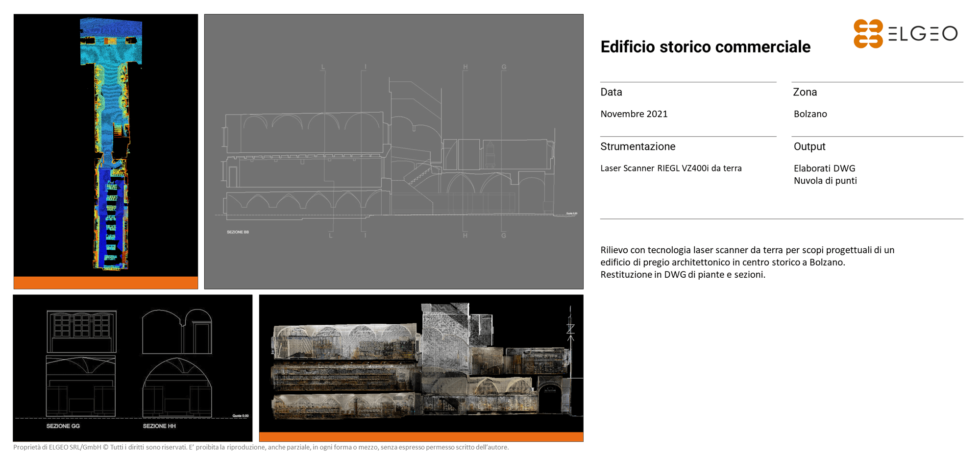This screenshot has height=455, width=980.
Task: Click the 'Strumentazione' heading
Action: pyautogui.click(x=637, y=146)
